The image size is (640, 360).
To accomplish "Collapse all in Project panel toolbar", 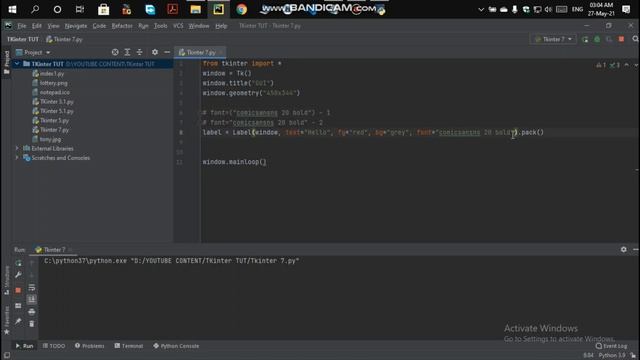I will [x=140, y=52].
